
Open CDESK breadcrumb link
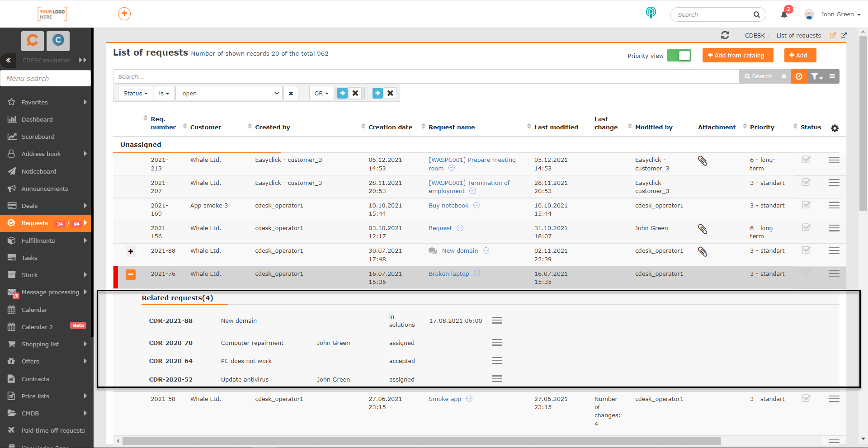tap(755, 35)
